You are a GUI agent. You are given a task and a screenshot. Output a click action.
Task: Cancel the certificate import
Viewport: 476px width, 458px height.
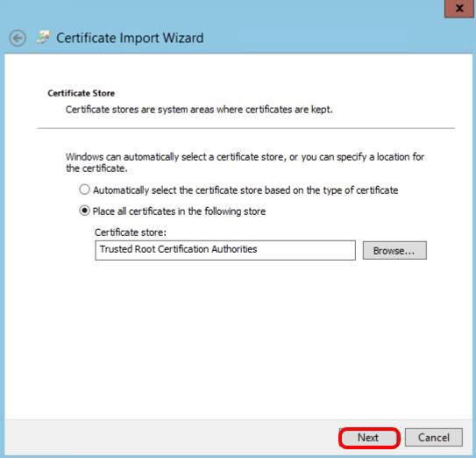point(434,438)
